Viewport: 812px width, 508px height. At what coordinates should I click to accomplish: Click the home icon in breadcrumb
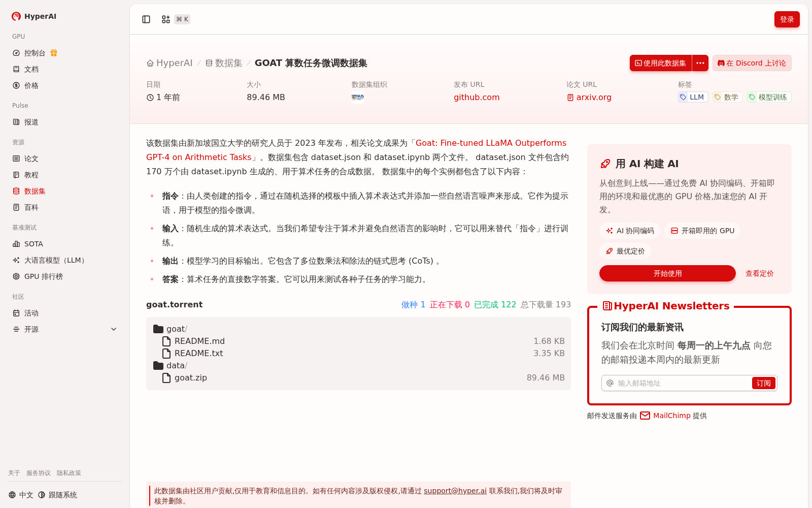[150, 63]
